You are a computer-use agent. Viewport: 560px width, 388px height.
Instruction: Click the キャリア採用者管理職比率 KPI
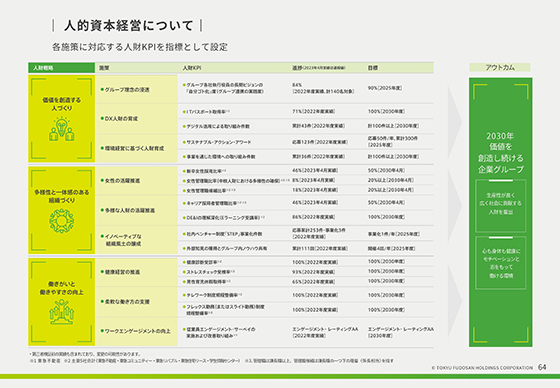tap(214, 203)
